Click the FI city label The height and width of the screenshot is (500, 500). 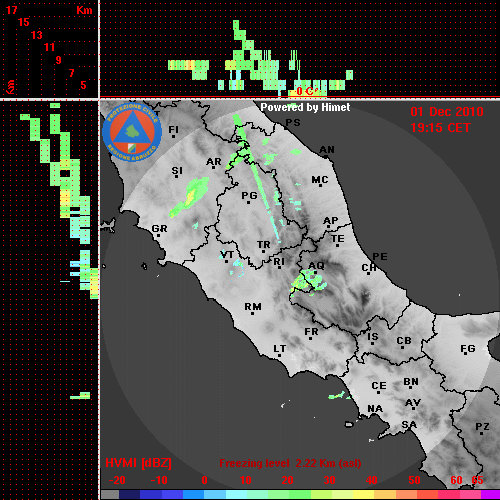(x=173, y=129)
